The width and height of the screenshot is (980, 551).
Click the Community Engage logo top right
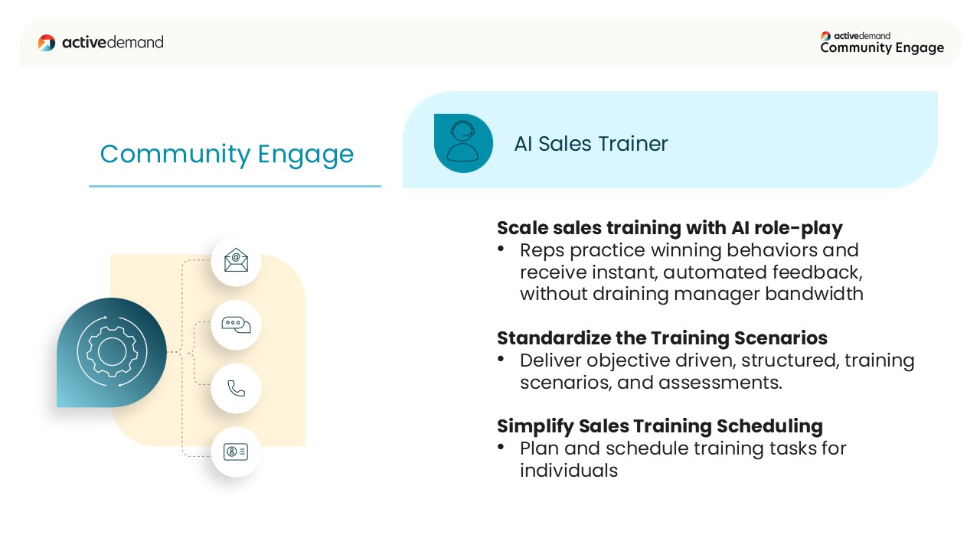point(882,43)
